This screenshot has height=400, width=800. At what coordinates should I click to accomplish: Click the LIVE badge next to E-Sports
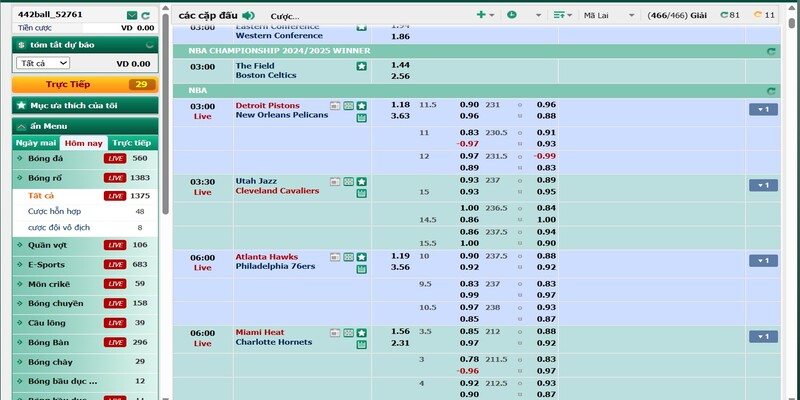pos(115,264)
